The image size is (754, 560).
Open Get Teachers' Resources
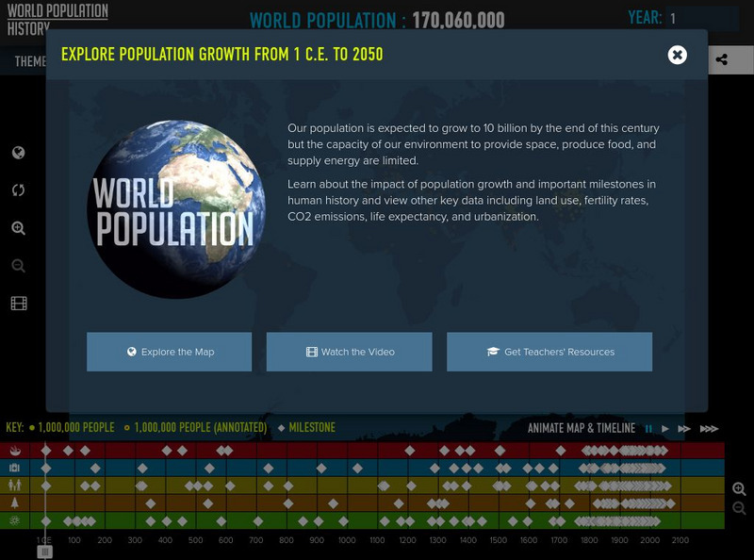pos(549,352)
